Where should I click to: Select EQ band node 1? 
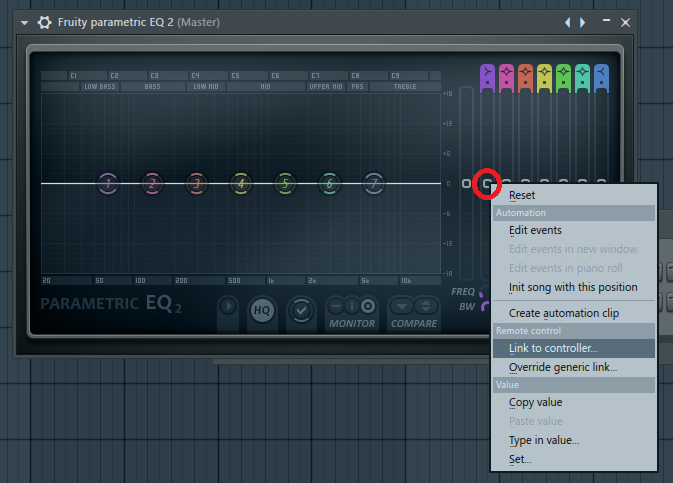pyautogui.click(x=108, y=184)
